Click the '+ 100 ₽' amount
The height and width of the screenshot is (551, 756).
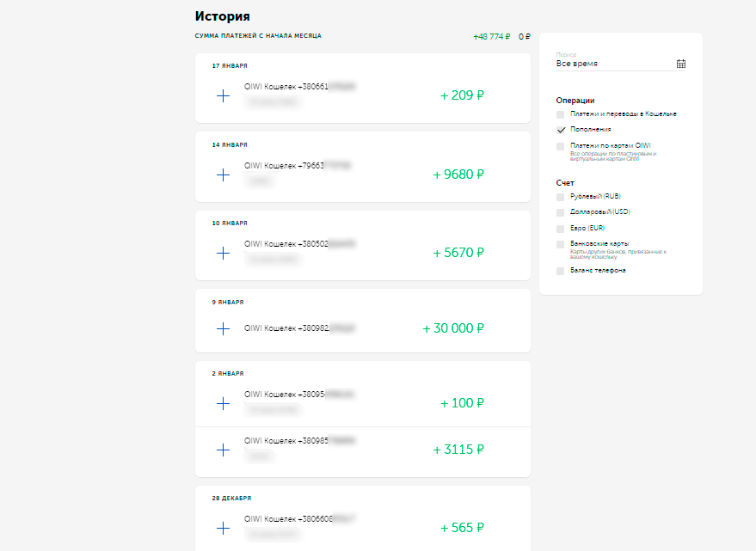[462, 403]
